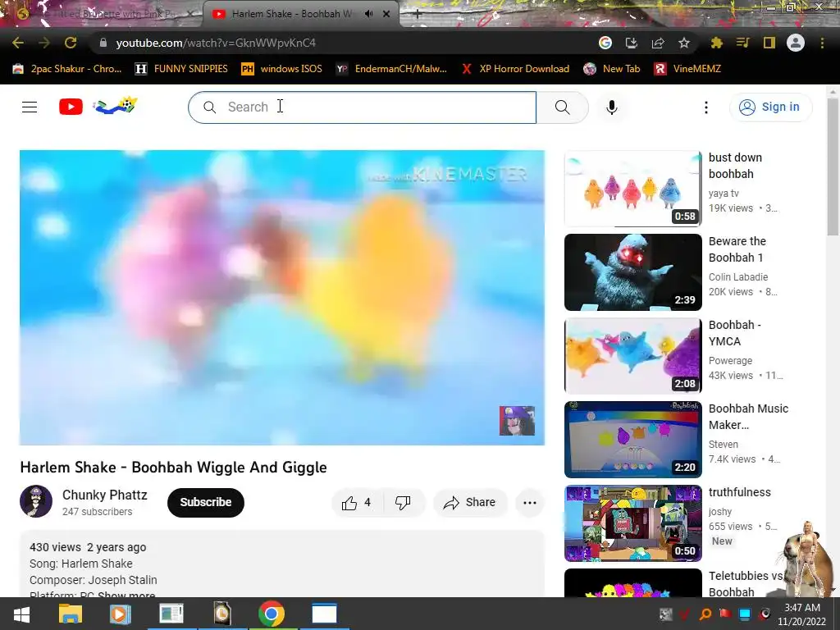Click Google icon in address bar

(x=605, y=43)
